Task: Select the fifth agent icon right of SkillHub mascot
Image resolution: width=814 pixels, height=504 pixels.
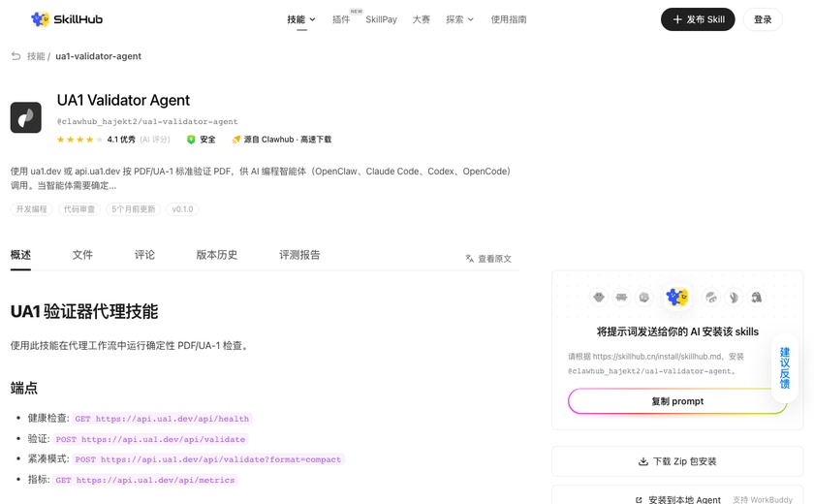Action: pyautogui.click(x=710, y=298)
